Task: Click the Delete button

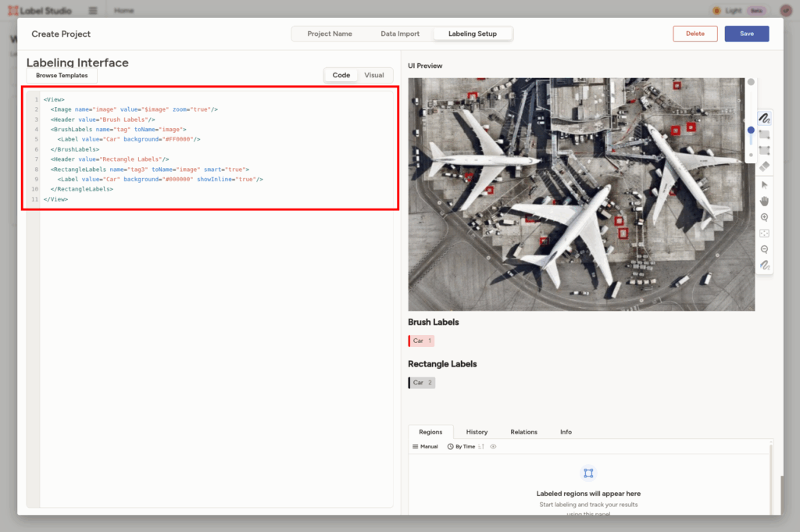Action: coord(695,34)
